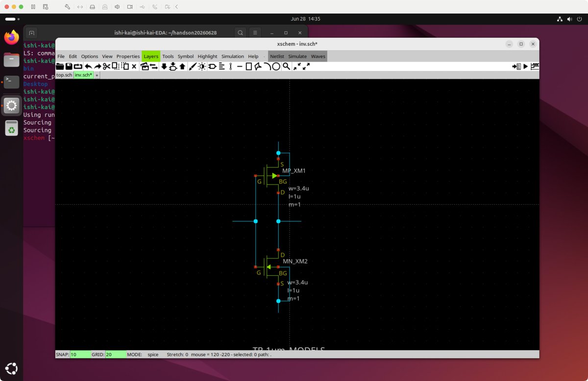
Task: Delete selection with the X toolbar icon
Action: pos(134,66)
